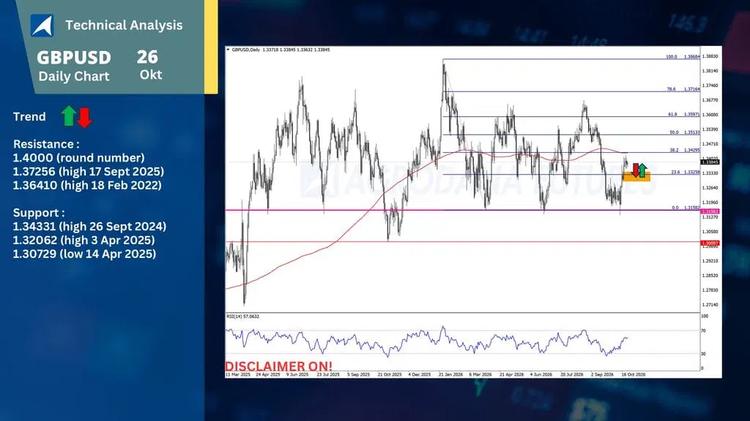Click the date number '26'
Image resolution: width=750 pixels, height=421 pixels.
[x=147, y=57]
